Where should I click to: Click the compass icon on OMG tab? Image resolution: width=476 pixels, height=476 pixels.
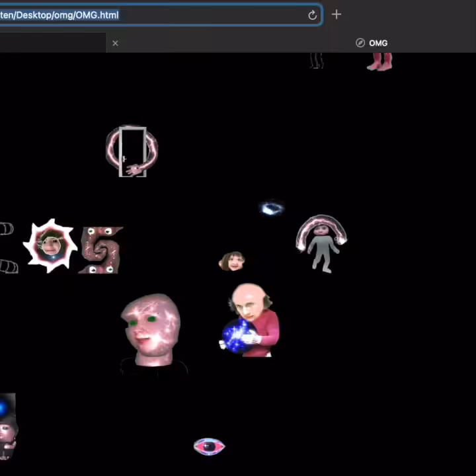(x=360, y=43)
